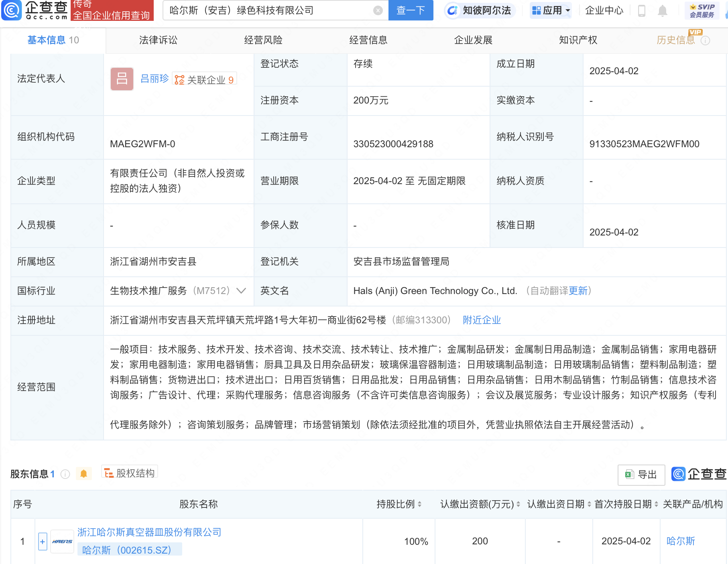Click the 查一下 search button
This screenshot has width=728, height=564.
[411, 10]
